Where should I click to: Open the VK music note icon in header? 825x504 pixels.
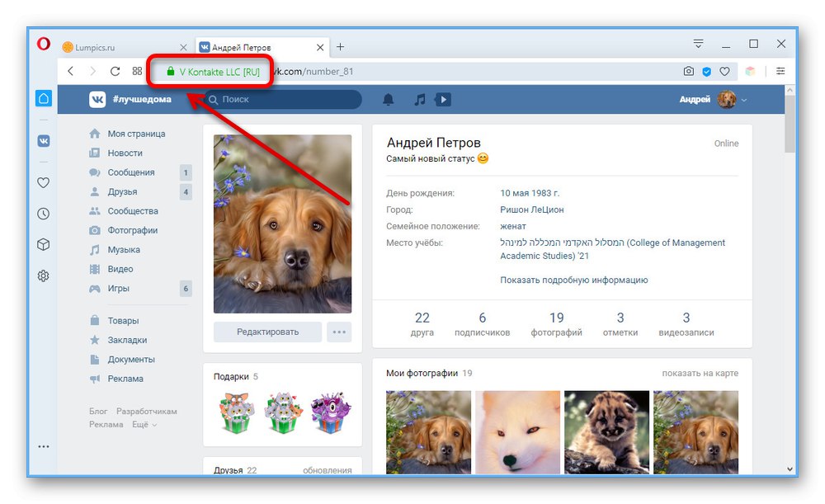click(419, 100)
